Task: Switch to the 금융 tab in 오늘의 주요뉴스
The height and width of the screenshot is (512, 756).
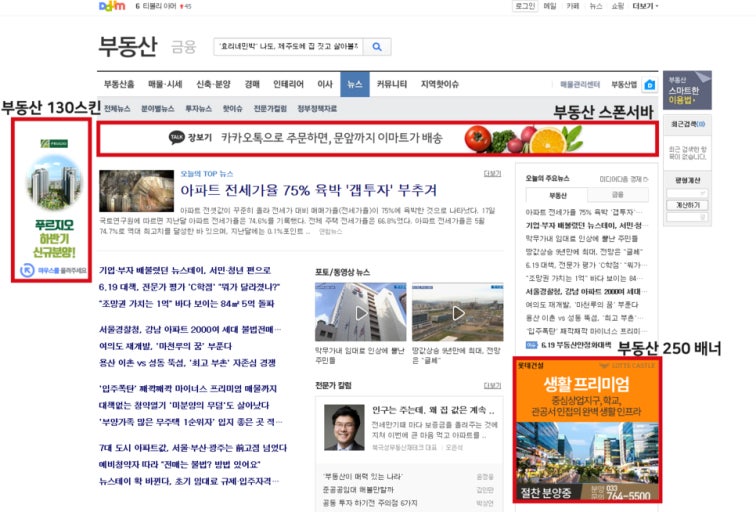Action: pos(617,195)
